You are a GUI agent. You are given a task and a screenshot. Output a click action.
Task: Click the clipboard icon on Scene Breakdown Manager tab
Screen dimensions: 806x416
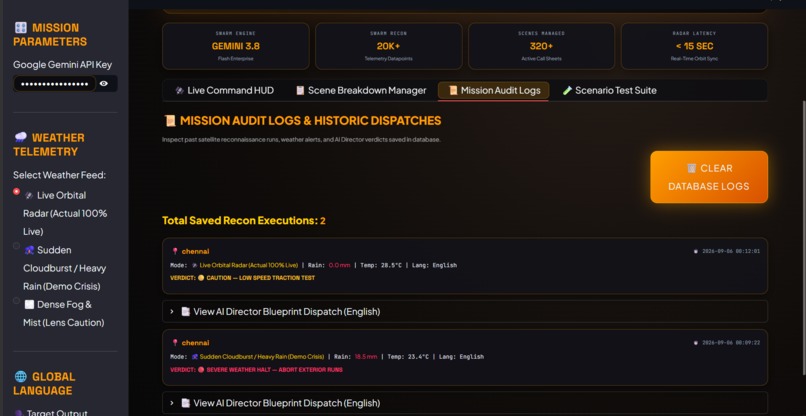pyautogui.click(x=300, y=91)
